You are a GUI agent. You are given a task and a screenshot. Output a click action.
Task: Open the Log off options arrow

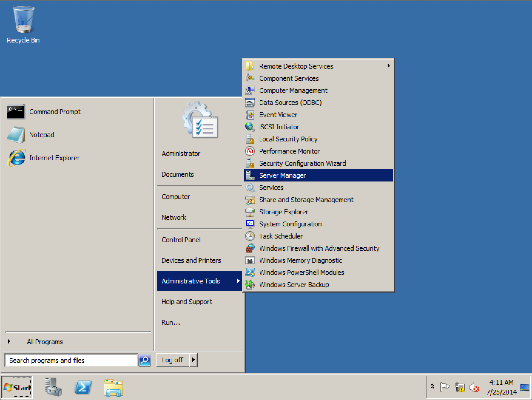coord(194,360)
